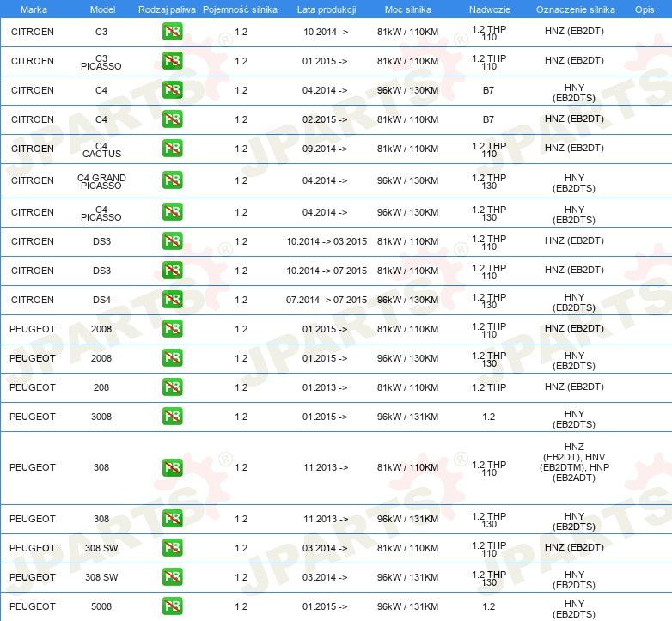Select the model cell C3 PICASSO

tap(101, 62)
